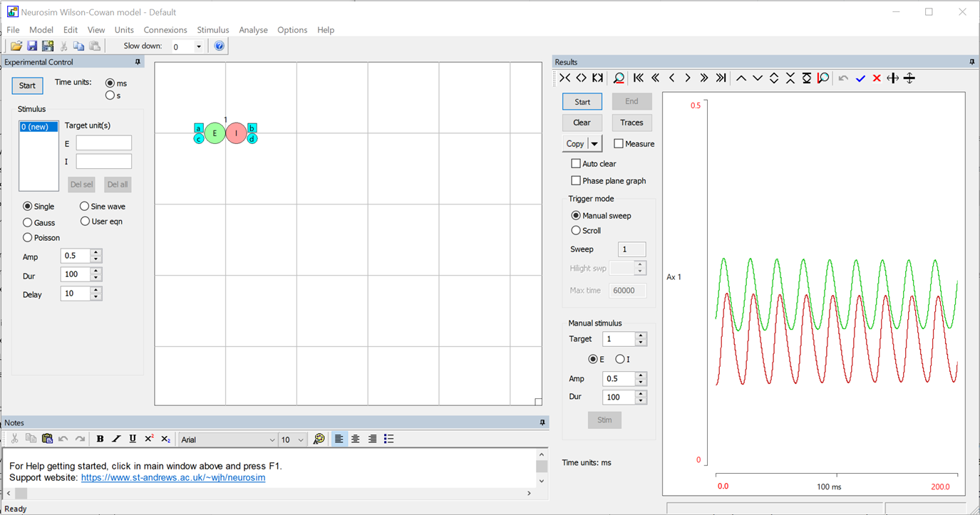Click the bullet list icon in Notes
The image size is (980, 515).
tap(388, 439)
